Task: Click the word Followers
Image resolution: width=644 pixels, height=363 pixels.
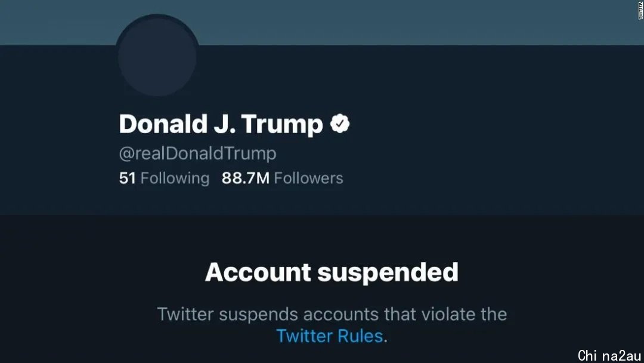Action: click(308, 179)
